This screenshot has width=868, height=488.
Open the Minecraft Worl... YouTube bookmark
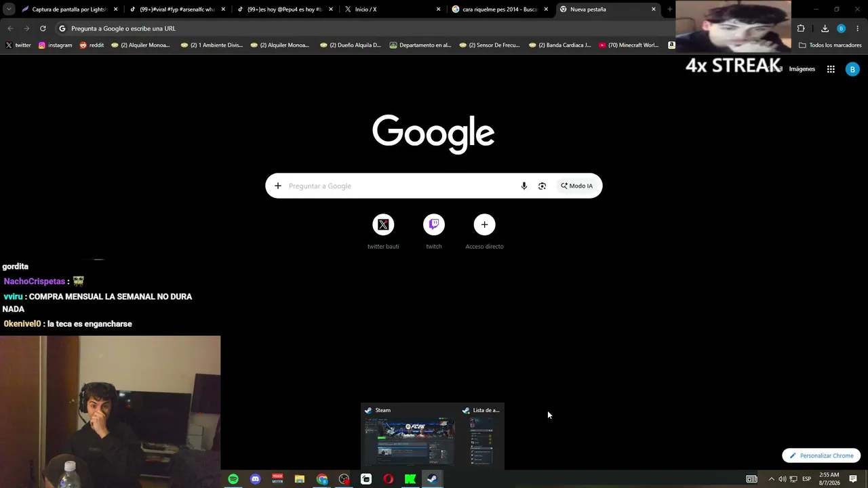[x=629, y=45]
